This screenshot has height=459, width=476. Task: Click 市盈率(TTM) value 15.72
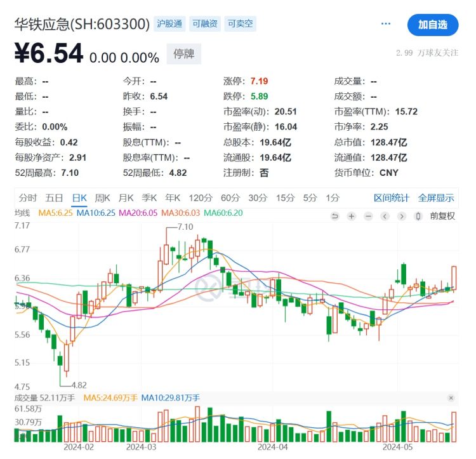pos(406,111)
